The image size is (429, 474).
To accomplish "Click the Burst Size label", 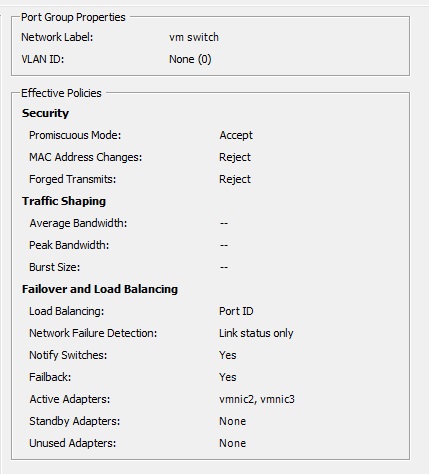I will click(x=55, y=267).
